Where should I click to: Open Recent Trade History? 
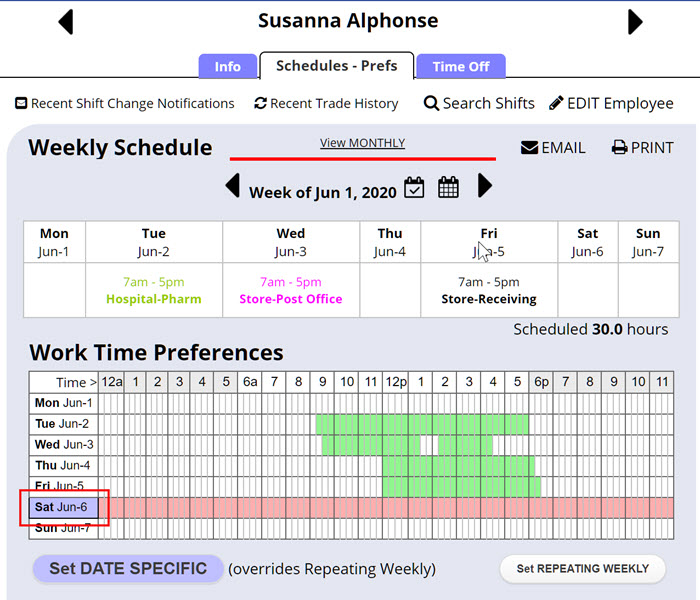326,103
